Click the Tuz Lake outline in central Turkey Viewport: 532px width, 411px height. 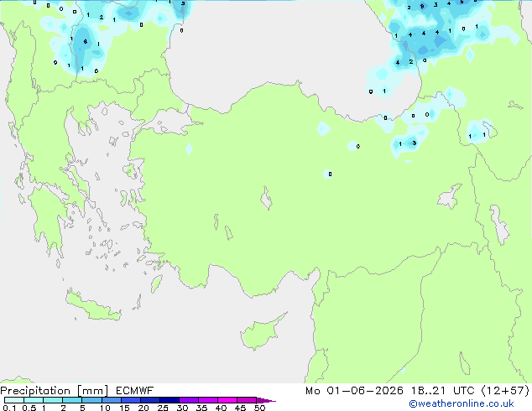pos(266,198)
